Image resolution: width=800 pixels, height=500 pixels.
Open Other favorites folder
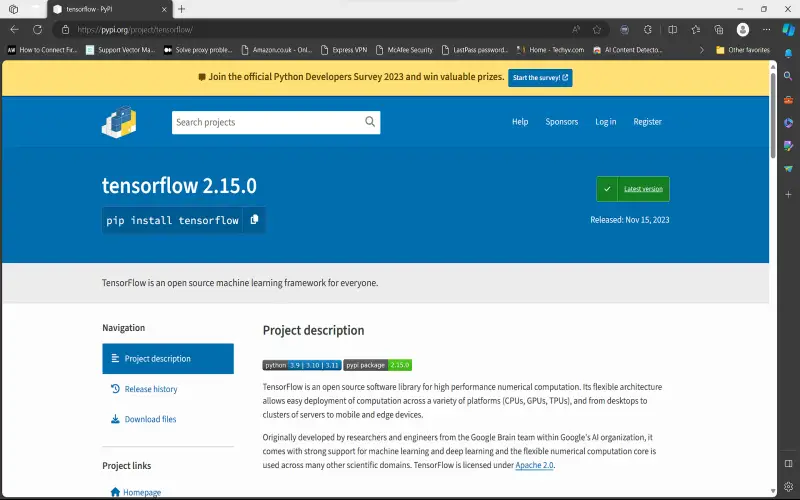point(742,50)
